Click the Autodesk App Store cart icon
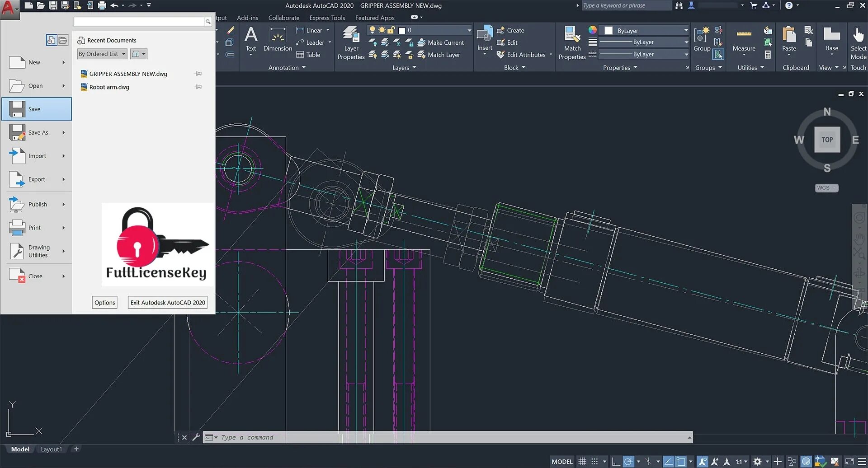 coord(753,5)
